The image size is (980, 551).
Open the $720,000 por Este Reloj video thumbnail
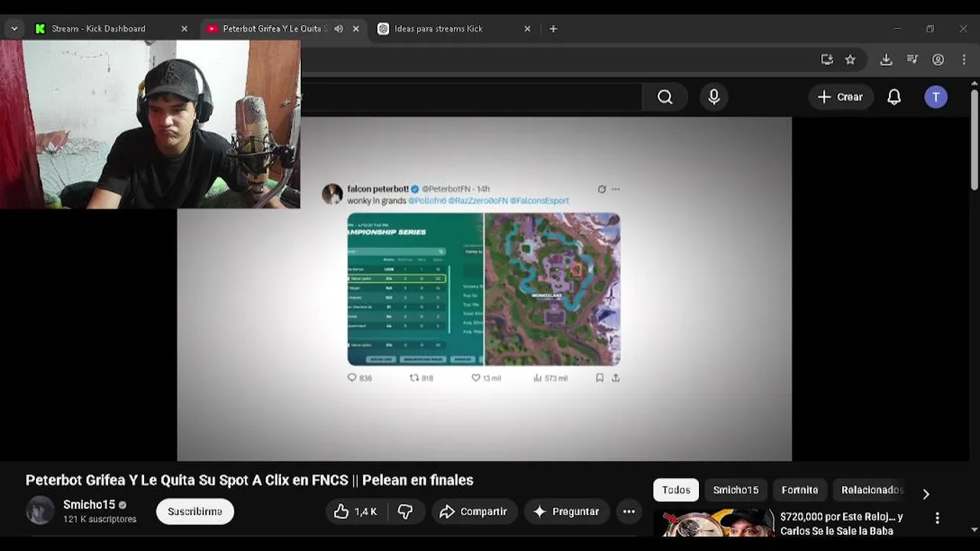coord(714,523)
